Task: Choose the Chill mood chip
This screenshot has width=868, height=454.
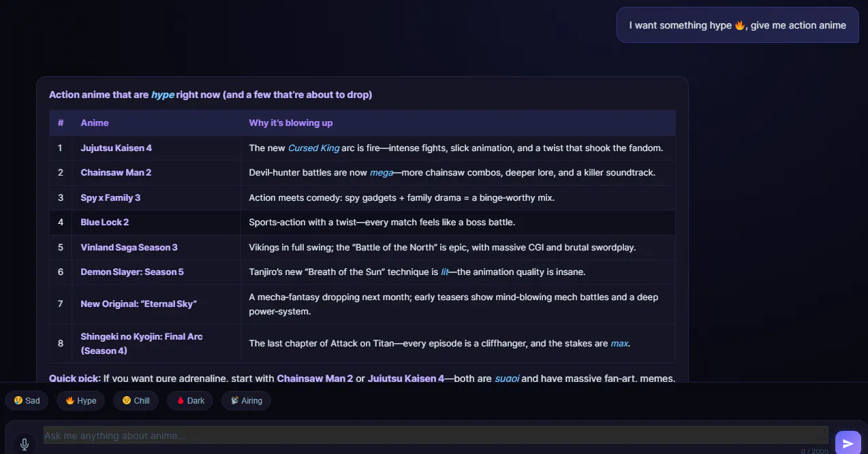Action: coord(136,400)
